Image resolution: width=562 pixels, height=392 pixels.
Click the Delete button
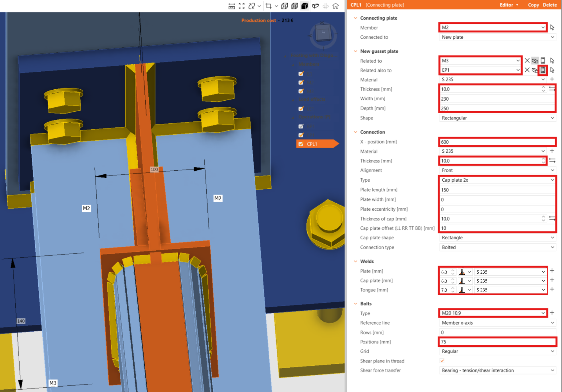coord(550,5)
